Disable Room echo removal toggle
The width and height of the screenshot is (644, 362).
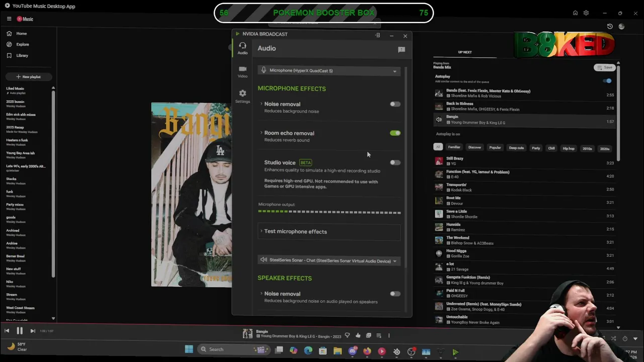click(395, 133)
